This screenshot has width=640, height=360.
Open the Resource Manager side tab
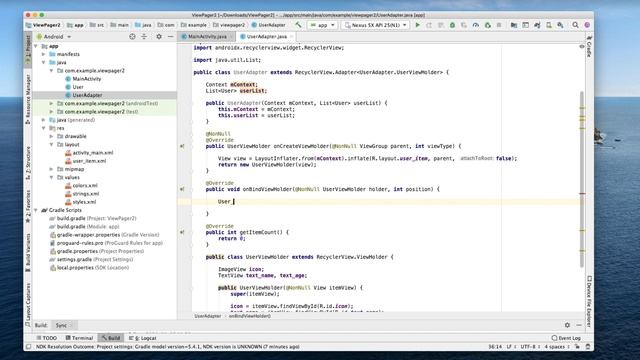[x=28, y=99]
